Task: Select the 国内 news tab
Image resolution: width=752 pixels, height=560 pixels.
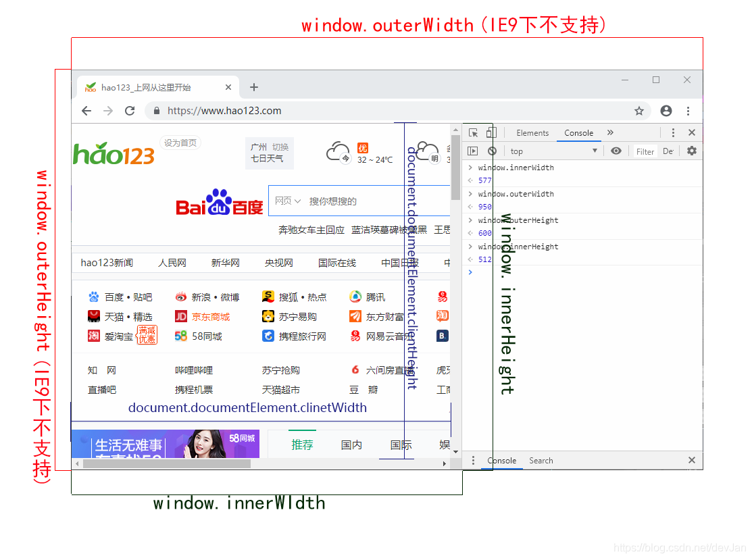Action: (351, 445)
